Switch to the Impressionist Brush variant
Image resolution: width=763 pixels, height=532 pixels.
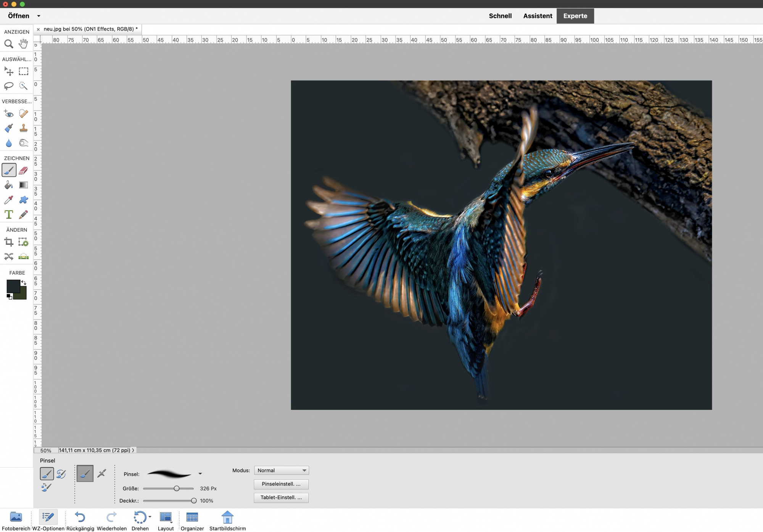(x=61, y=474)
